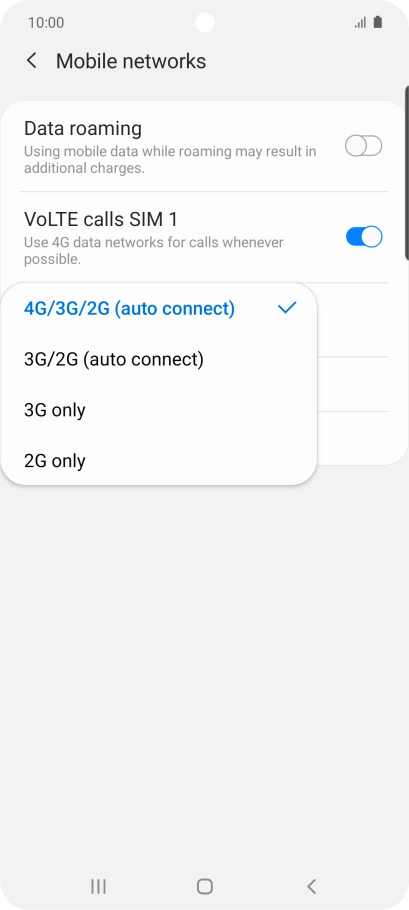Choose 3G/2G (auto connect) option
This screenshot has width=409, height=910.
(160, 359)
